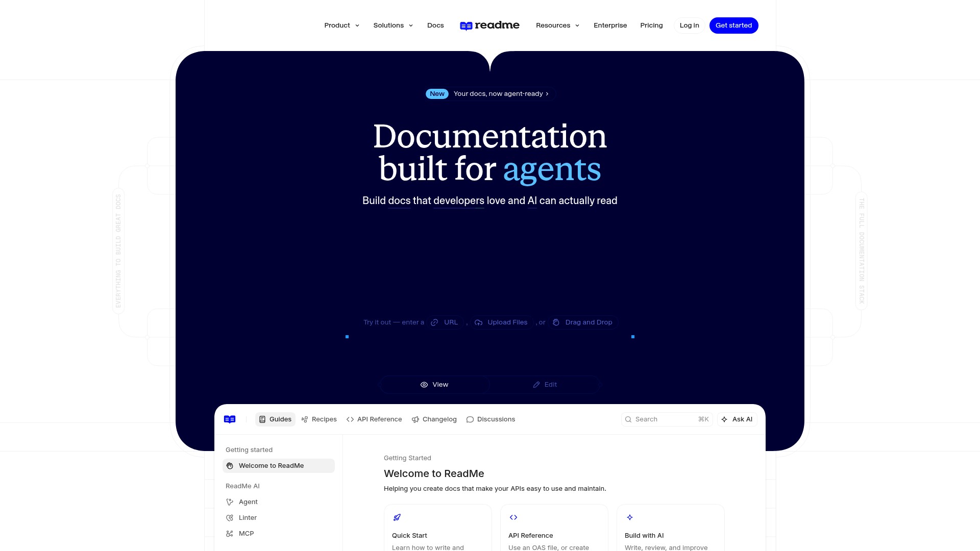Click the Recipes icon
Image resolution: width=980 pixels, height=551 pixels.
(x=305, y=419)
